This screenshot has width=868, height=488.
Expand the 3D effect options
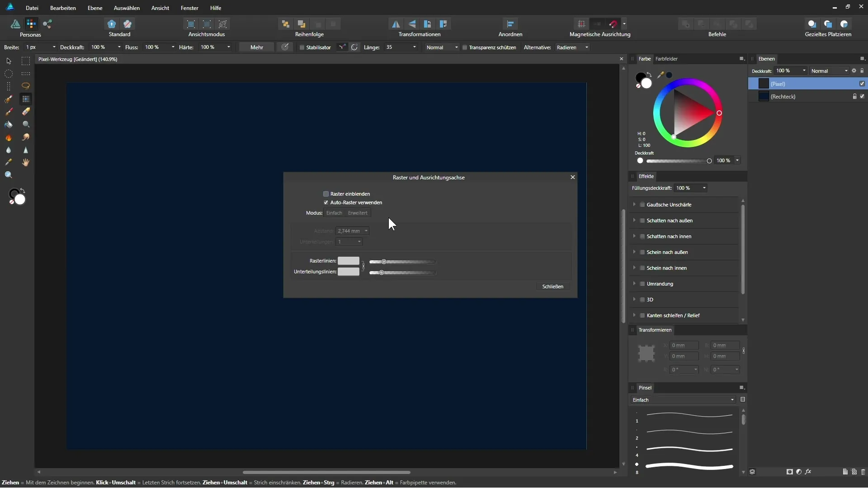[x=634, y=300]
